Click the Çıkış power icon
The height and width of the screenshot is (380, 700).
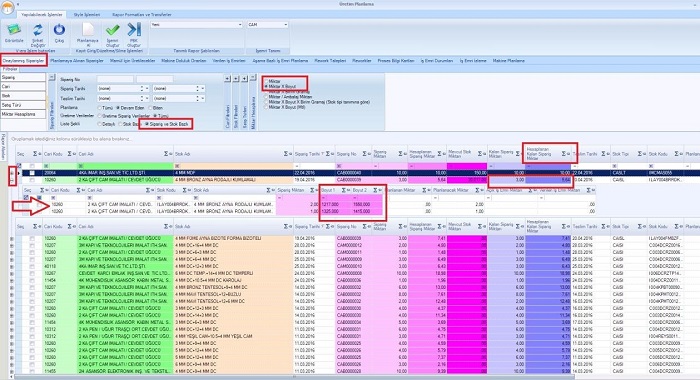coord(59,30)
